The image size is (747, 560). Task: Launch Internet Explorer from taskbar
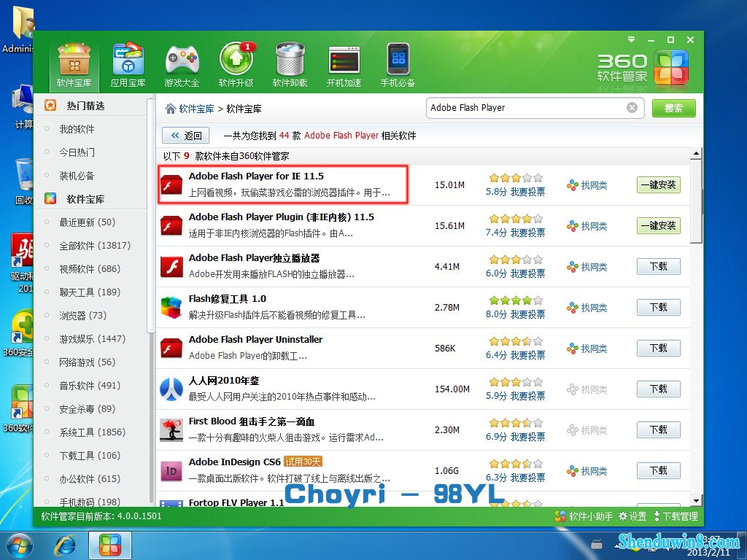tap(65, 545)
